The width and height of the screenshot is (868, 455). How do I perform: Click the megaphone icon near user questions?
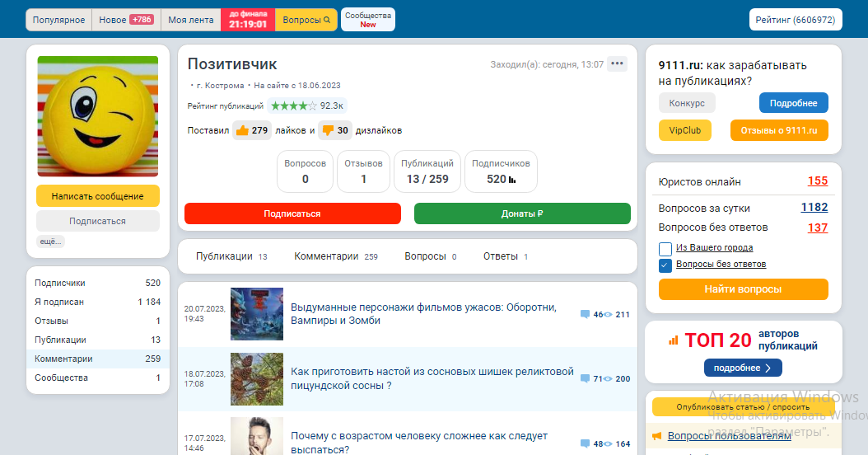pos(657,435)
